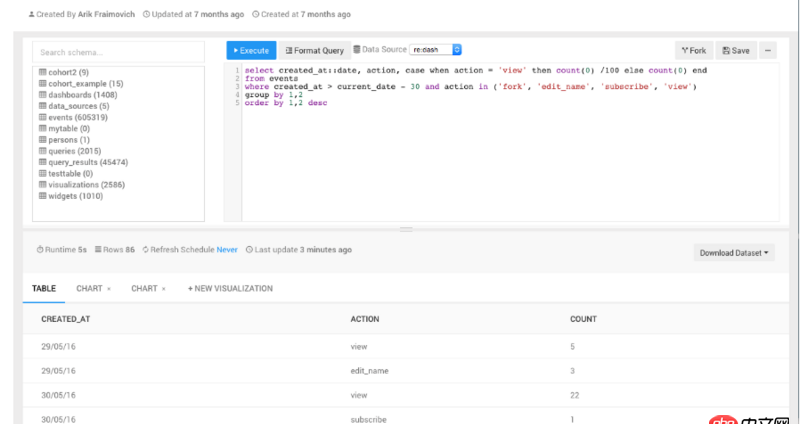
Task: Run the query with the Execute button
Action: click(251, 50)
